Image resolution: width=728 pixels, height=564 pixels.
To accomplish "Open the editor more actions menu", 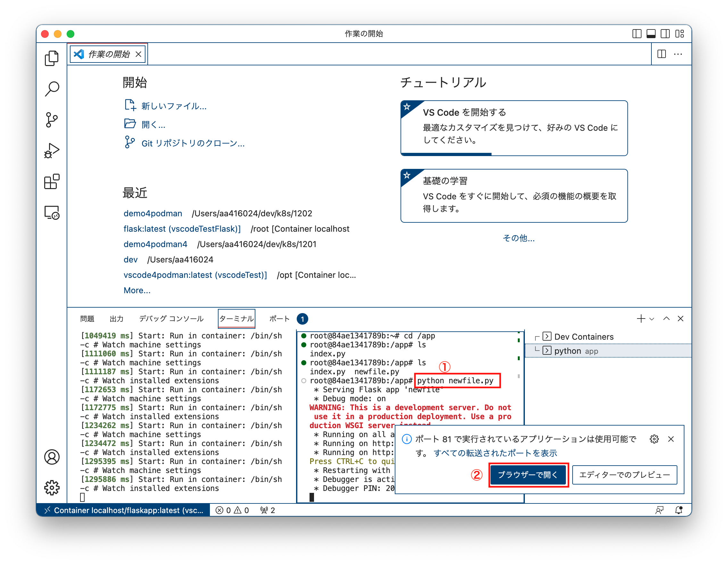I will (x=679, y=54).
